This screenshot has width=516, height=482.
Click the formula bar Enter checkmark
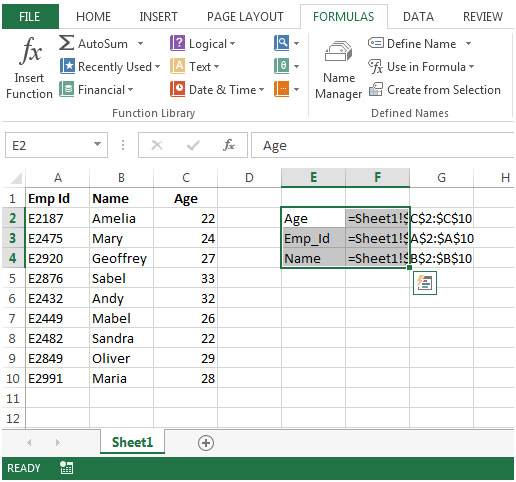[x=193, y=145]
